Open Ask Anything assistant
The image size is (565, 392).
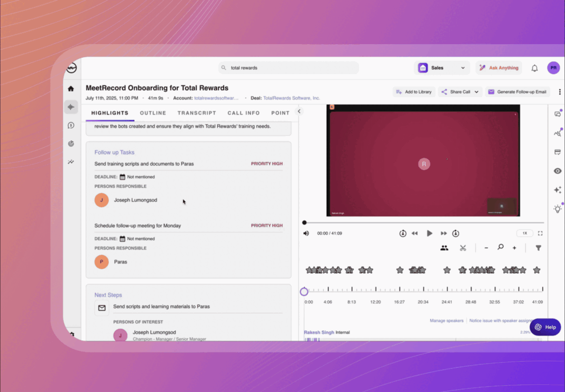pyautogui.click(x=498, y=68)
